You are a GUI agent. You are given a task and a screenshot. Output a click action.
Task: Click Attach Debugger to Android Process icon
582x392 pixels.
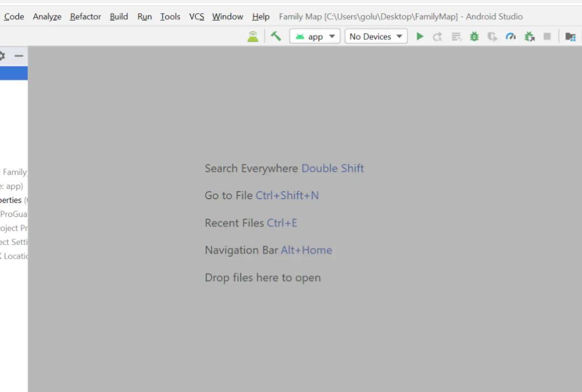pos(529,37)
